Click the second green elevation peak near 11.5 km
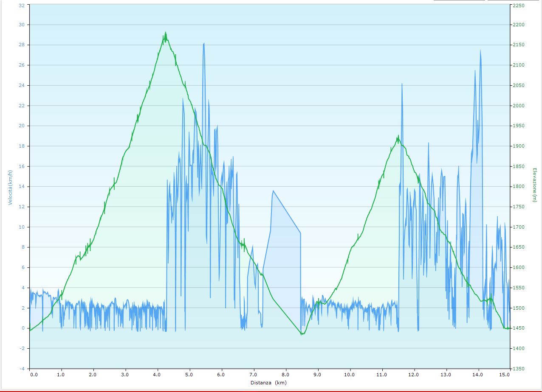 [x=398, y=136]
